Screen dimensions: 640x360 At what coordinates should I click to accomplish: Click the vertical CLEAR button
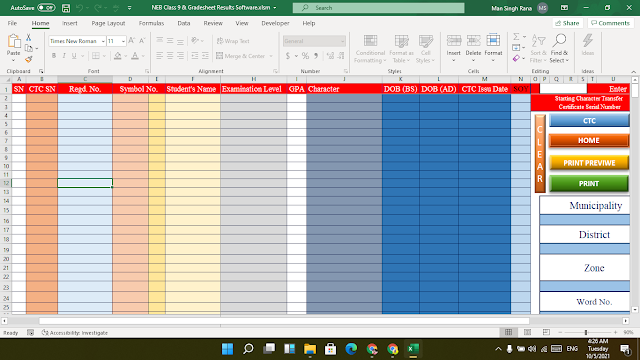[x=540, y=154]
